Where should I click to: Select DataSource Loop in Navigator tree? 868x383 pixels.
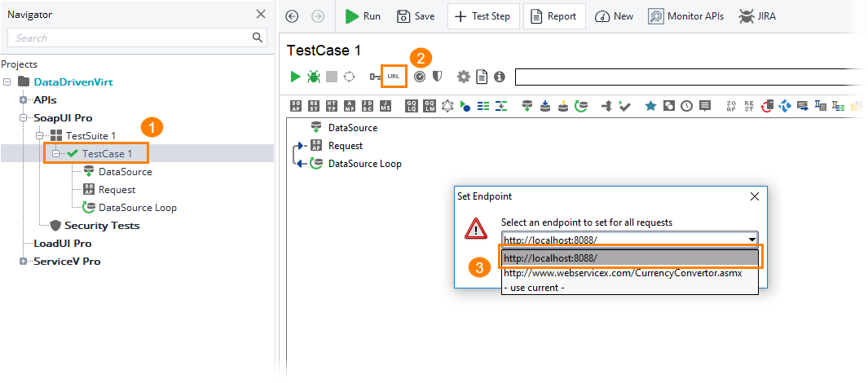click(x=138, y=208)
